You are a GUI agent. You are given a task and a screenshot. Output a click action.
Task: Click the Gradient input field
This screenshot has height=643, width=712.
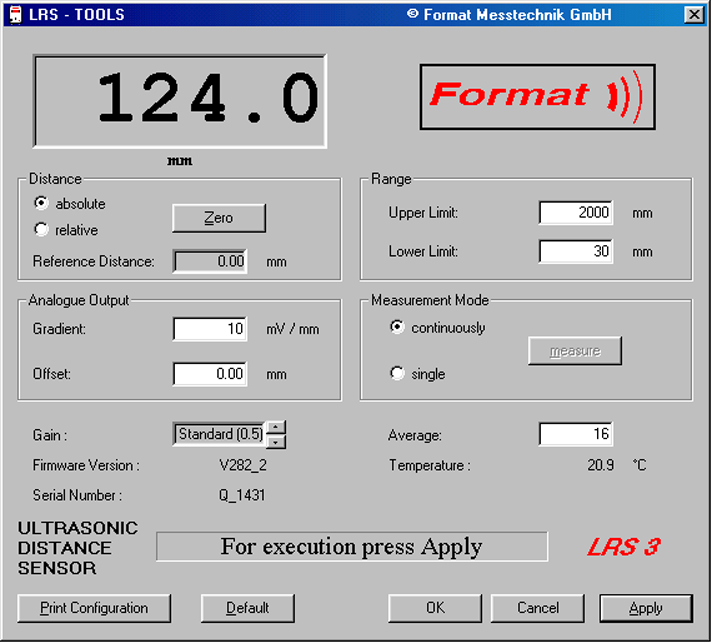210,329
